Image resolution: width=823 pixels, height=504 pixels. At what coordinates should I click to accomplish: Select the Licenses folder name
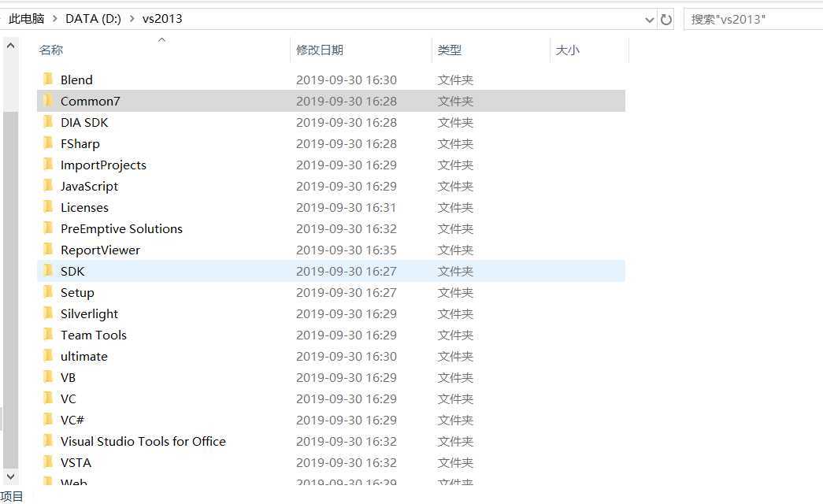(84, 207)
